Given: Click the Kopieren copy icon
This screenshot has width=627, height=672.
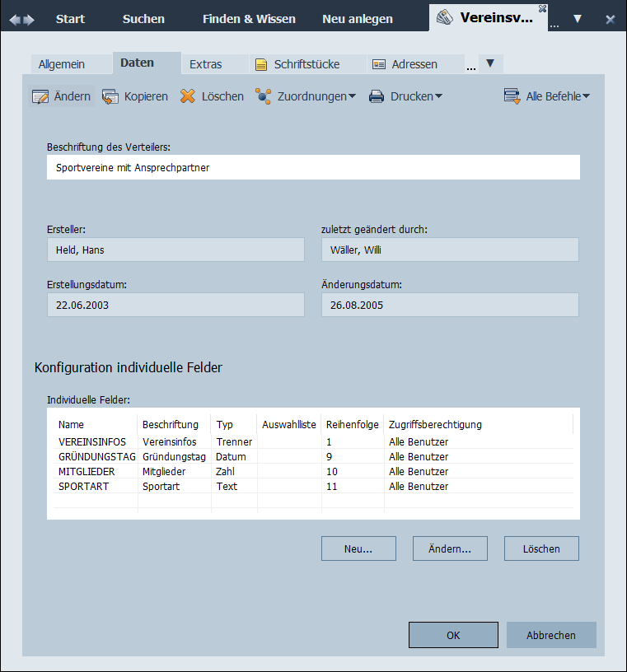Looking at the screenshot, I should point(110,96).
